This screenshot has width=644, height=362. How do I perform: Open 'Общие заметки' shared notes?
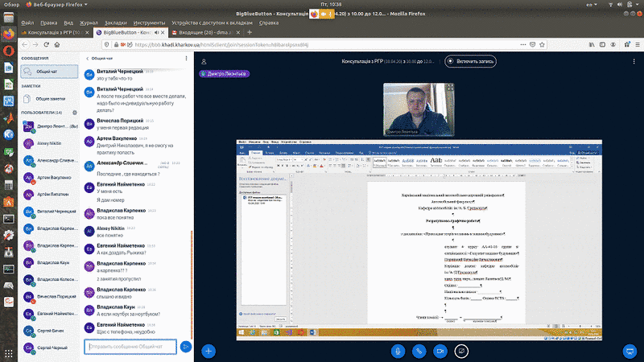pos(49,98)
